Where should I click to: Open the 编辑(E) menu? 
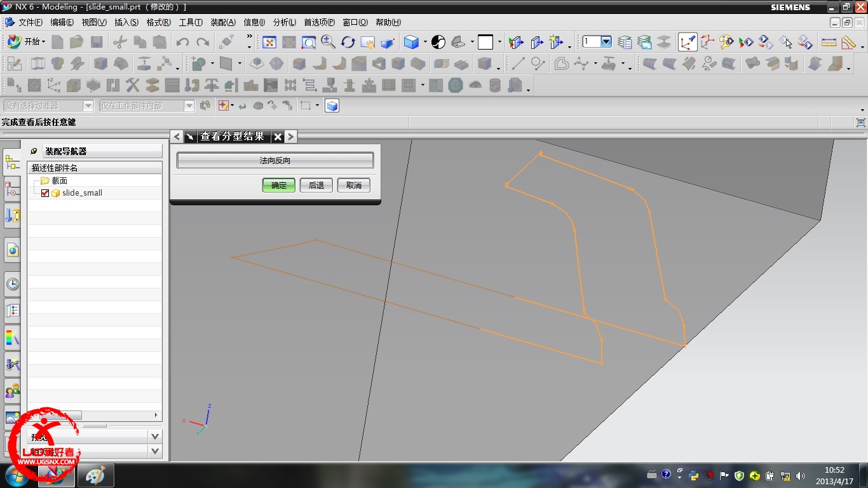[x=62, y=22]
